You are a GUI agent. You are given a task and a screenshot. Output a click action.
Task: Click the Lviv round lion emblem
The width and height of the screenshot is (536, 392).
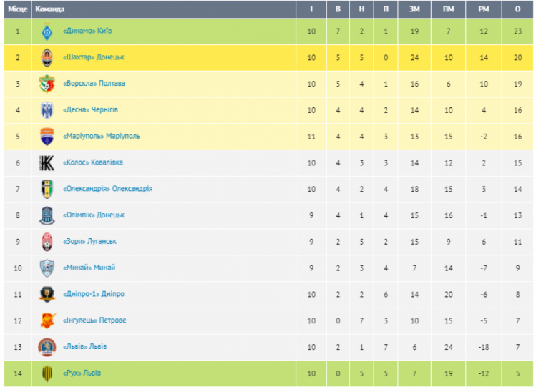(x=47, y=347)
